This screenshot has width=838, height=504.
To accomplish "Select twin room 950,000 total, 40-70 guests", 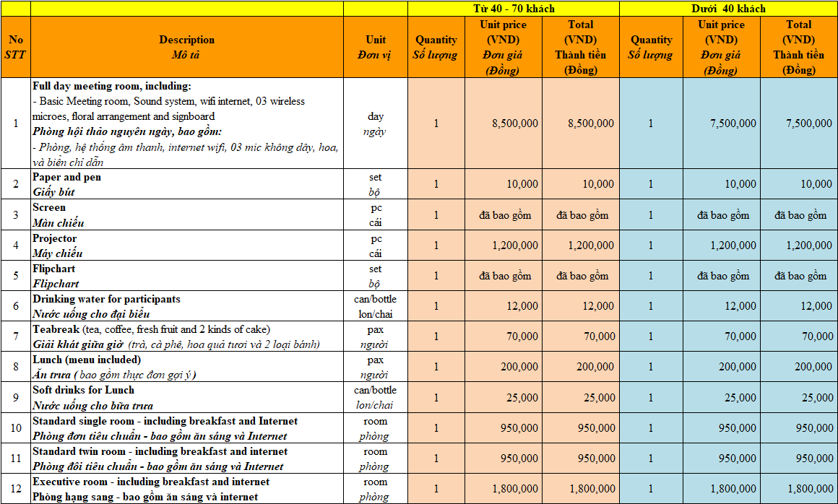I will pyautogui.click(x=581, y=458).
